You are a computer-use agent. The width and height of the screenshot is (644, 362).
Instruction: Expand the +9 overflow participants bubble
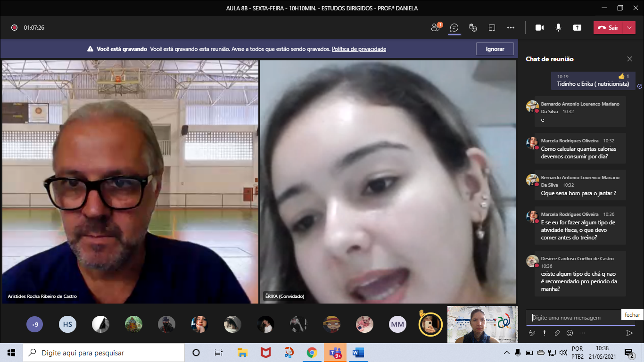(x=35, y=324)
